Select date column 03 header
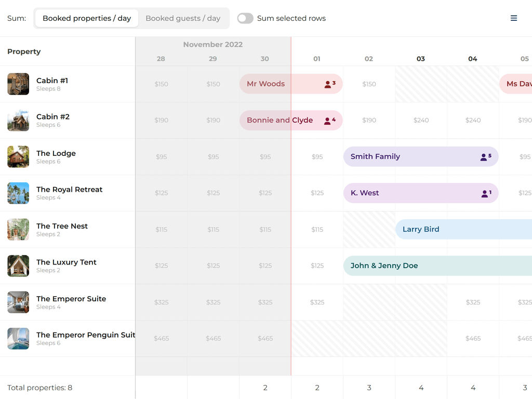 click(421, 59)
